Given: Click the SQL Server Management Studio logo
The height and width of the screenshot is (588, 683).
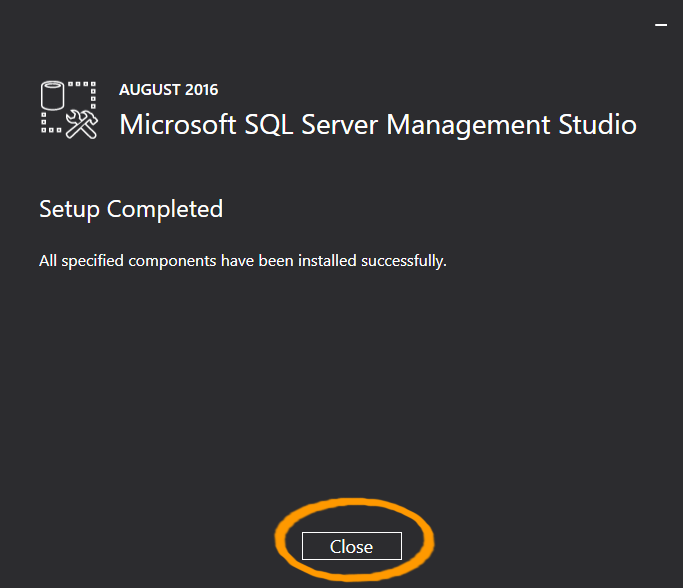Looking at the screenshot, I should coord(69,108).
